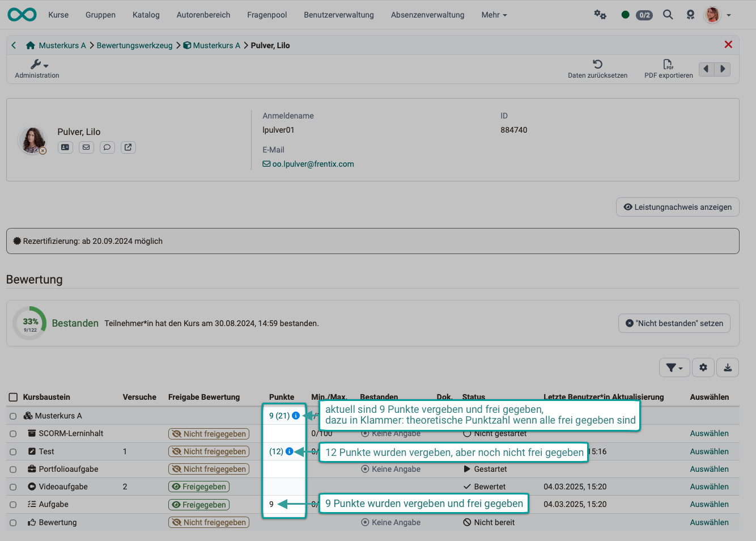Viewport: 756px width, 541px height.
Task: Open the filter dropdown above the table
Action: pos(674,367)
